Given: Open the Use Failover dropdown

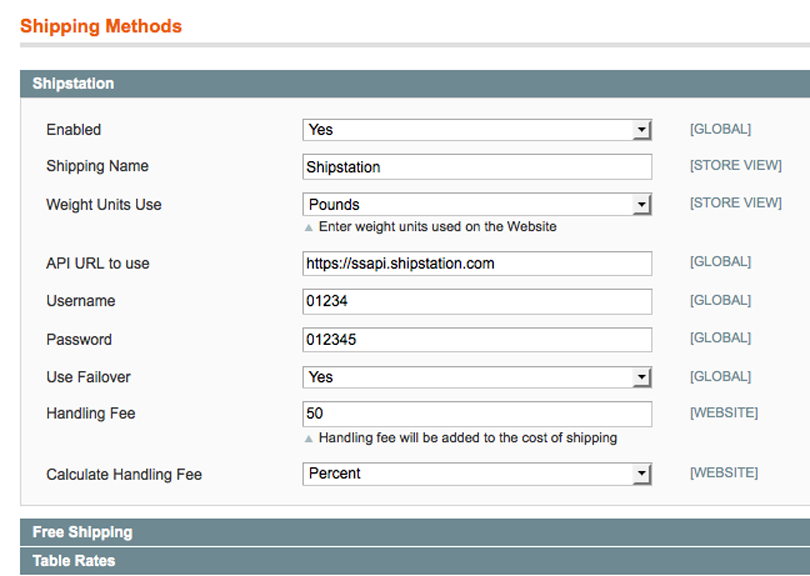Looking at the screenshot, I should click(477, 378).
